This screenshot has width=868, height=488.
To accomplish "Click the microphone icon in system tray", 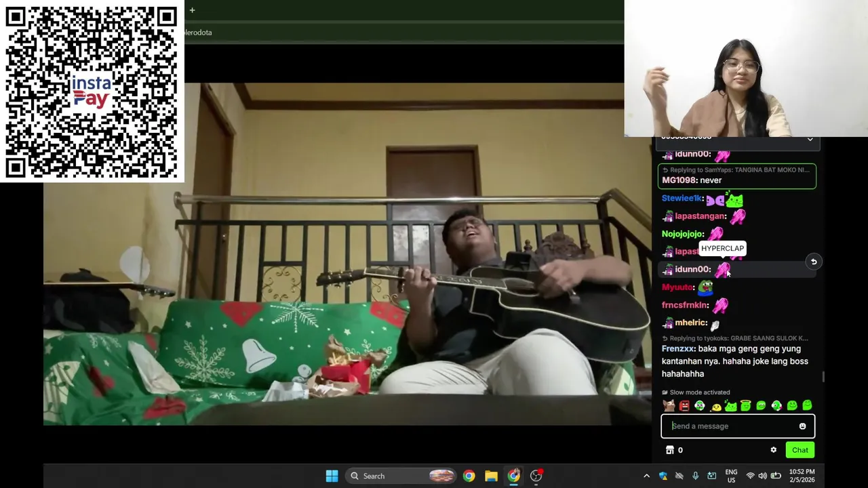I will (695, 476).
